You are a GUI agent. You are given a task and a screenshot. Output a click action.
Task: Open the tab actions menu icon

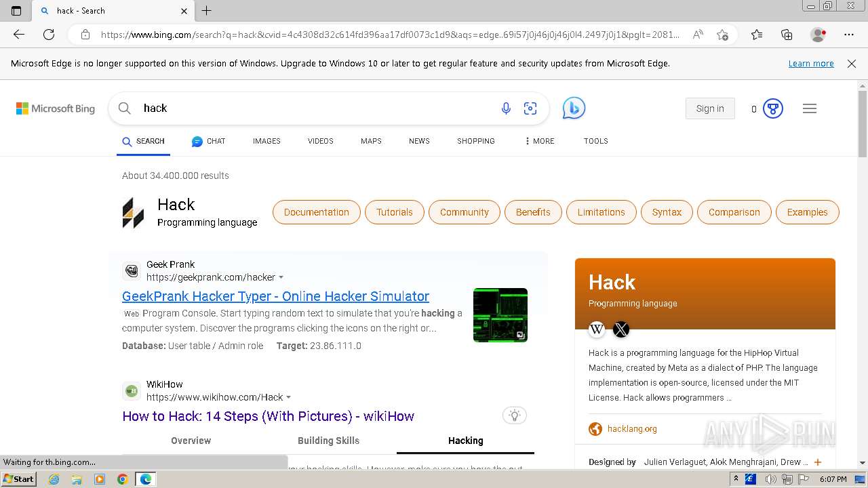(16, 11)
